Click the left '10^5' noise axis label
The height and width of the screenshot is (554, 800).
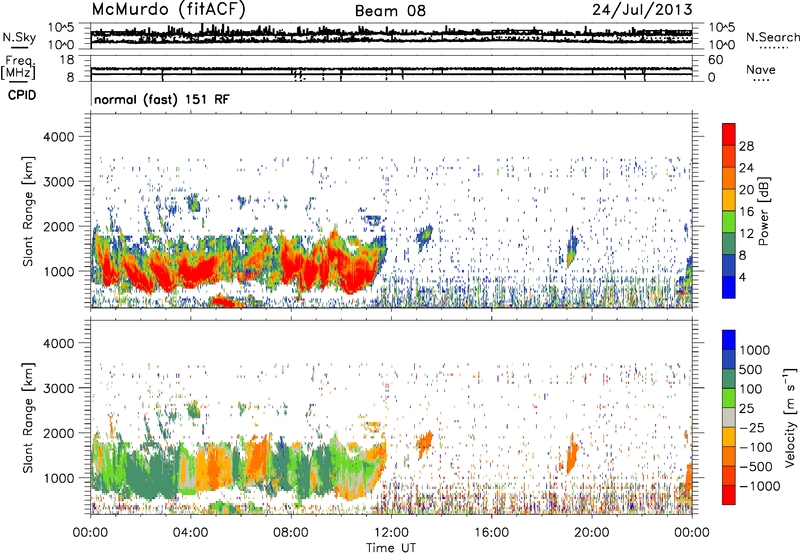tap(61, 27)
